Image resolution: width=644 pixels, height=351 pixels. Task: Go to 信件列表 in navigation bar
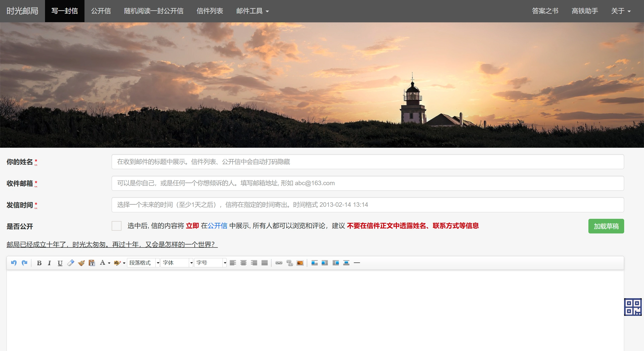[210, 11]
